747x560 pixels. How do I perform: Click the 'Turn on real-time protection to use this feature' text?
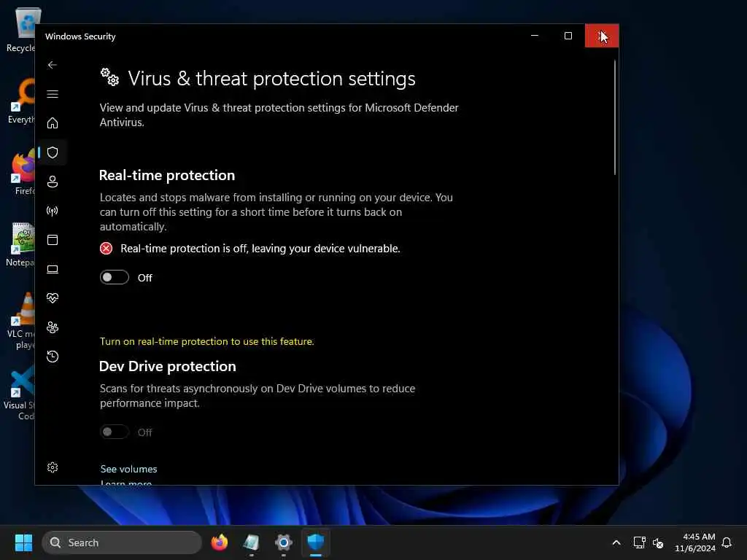[x=206, y=341]
